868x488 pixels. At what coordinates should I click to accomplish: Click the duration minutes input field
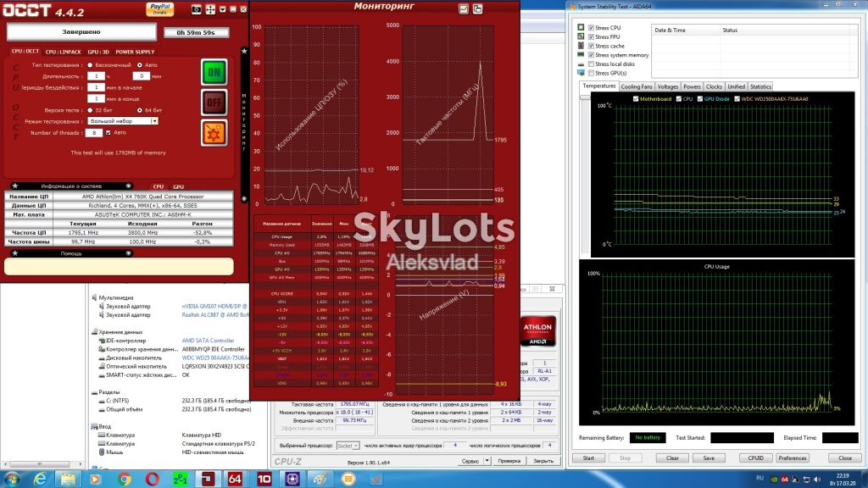click(x=142, y=75)
